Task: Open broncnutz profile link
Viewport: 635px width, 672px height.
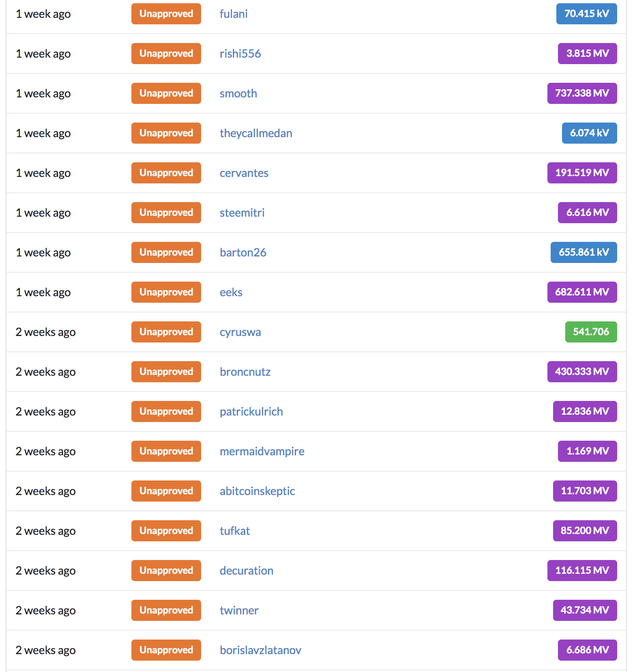Action: [245, 372]
